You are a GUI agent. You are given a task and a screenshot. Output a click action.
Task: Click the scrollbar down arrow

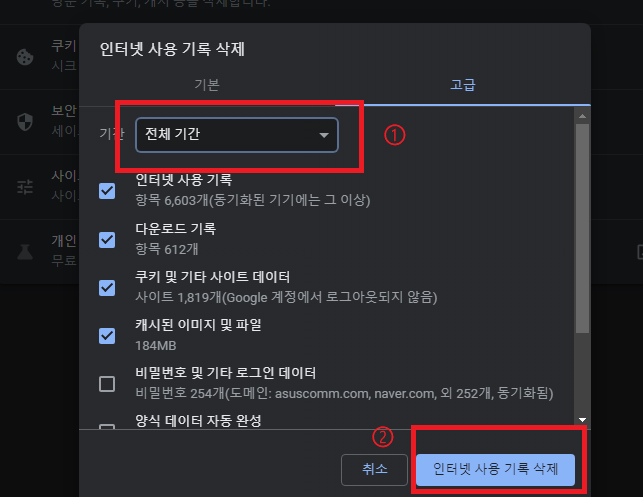(582, 419)
